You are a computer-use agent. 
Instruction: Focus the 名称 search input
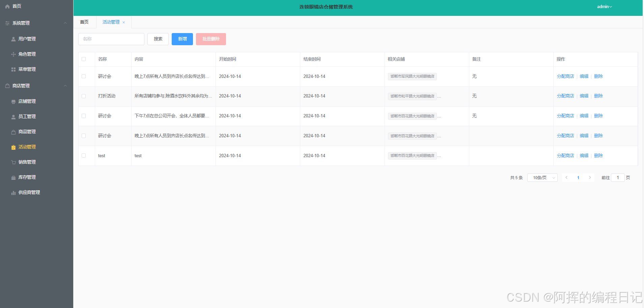click(x=111, y=39)
